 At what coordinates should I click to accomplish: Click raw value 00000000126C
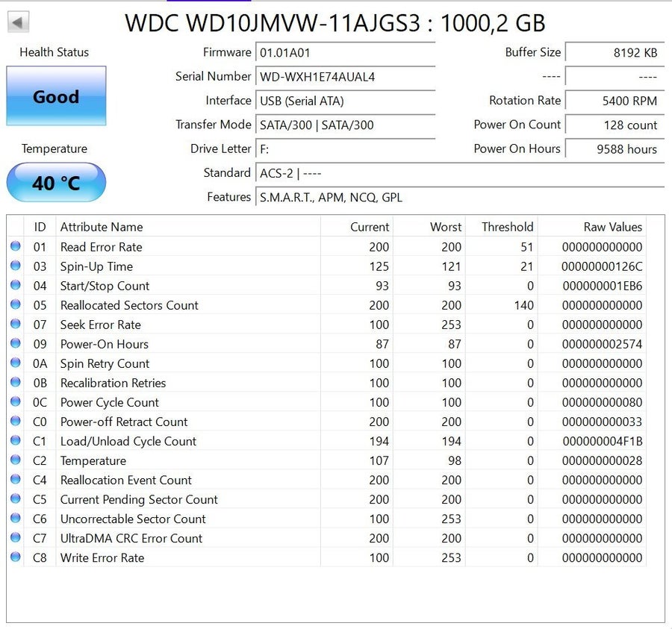(x=602, y=267)
